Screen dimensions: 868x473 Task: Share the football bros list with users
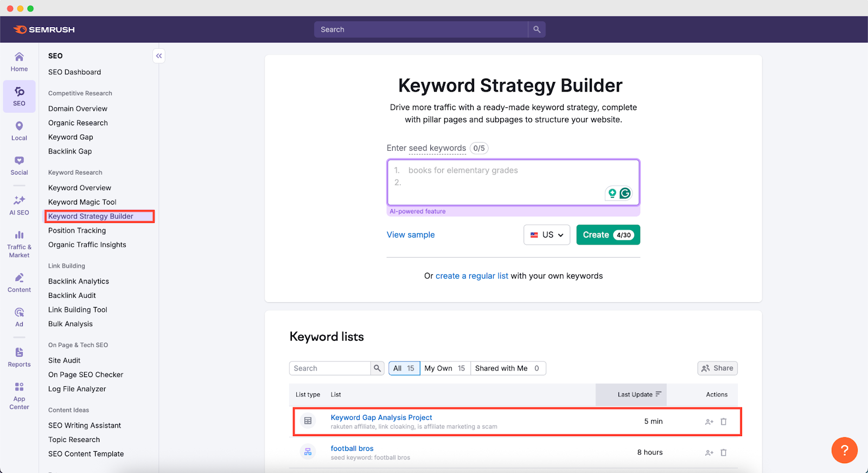coord(709,452)
